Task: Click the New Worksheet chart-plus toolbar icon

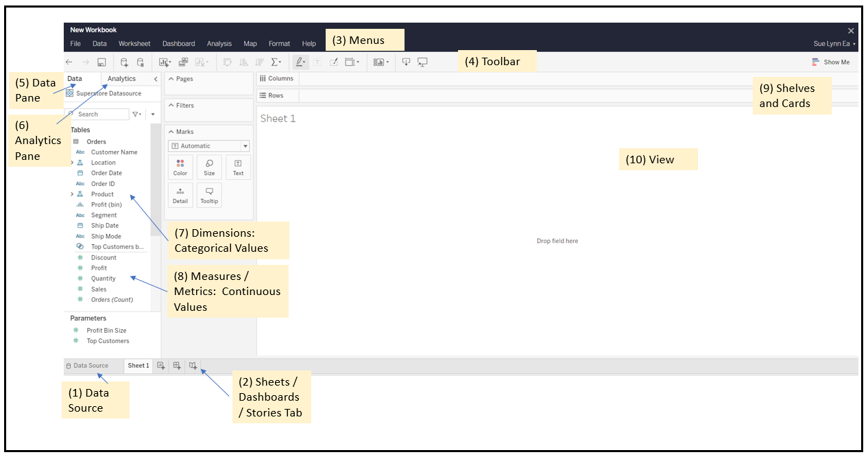Action: coord(165,62)
